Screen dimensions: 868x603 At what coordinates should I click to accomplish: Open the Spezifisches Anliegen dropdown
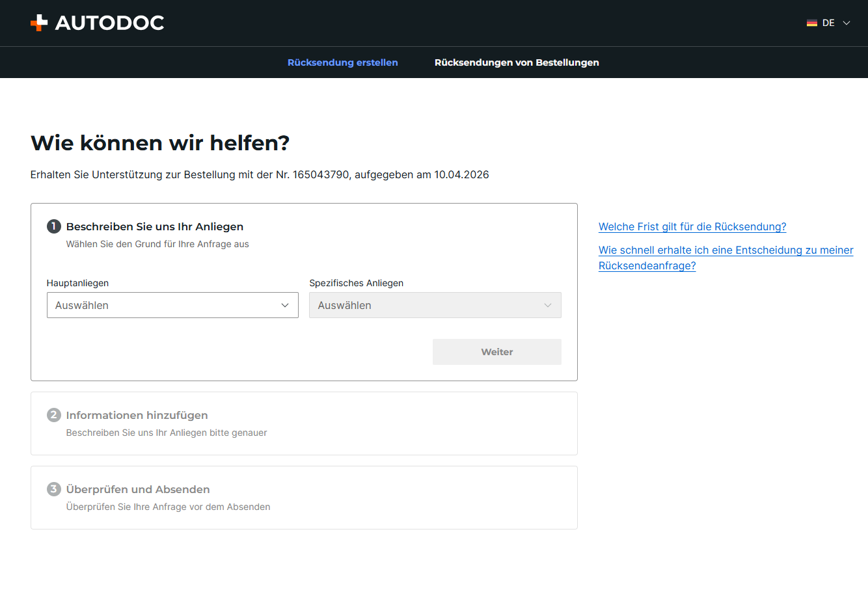pyautogui.click(x=435, y=305)
